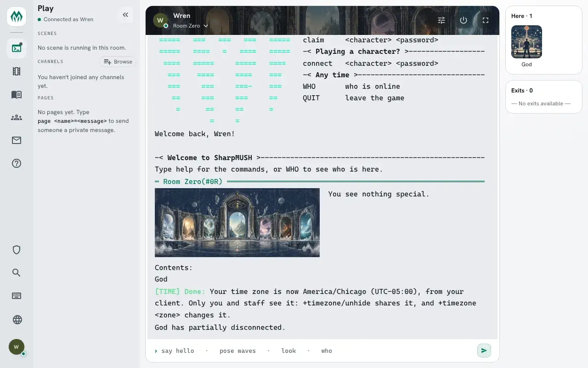Screen dimensions: 588x368
Task: Open the W user avatar at sidebar bottom
Action: (x=17, y=347)
